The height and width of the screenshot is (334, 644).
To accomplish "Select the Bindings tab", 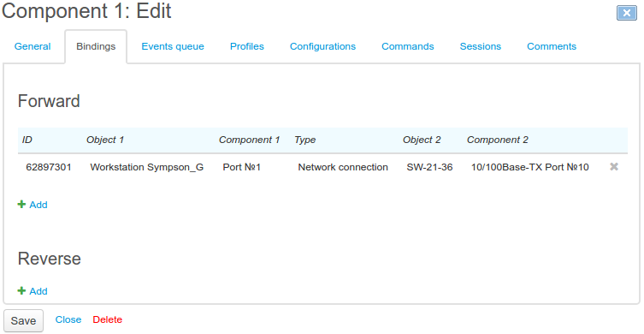I will pos(96,46).
